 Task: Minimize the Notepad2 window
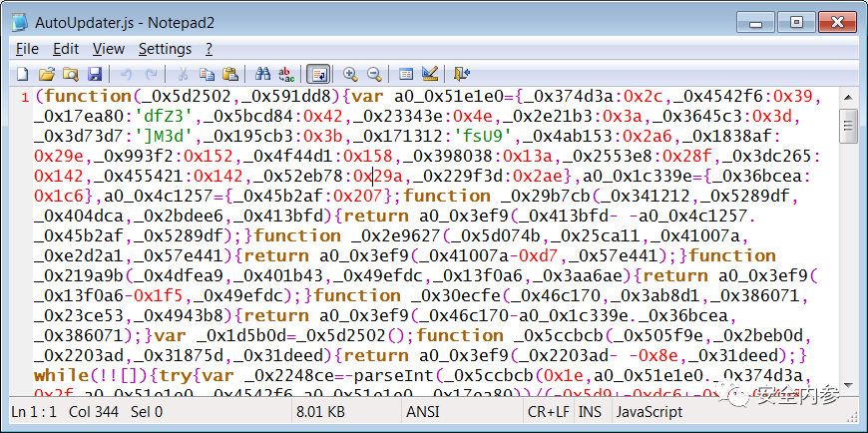pyautogui.click(x=755, y=22)
